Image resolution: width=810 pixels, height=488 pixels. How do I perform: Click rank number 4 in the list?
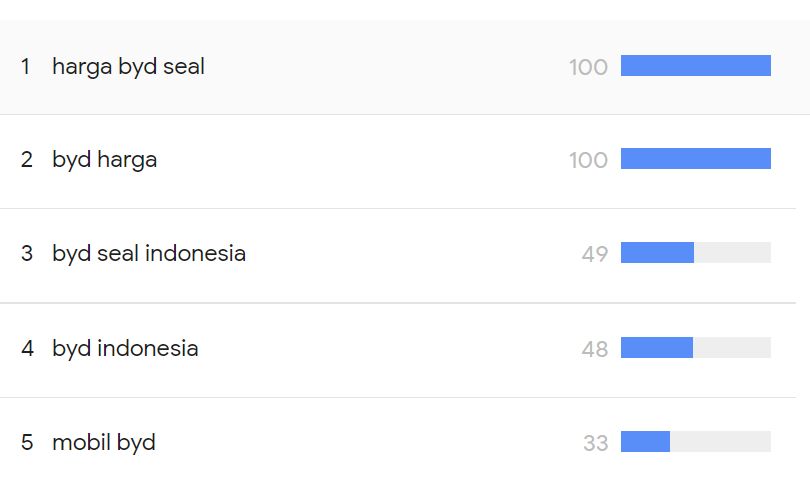click(x=27, y=348)
